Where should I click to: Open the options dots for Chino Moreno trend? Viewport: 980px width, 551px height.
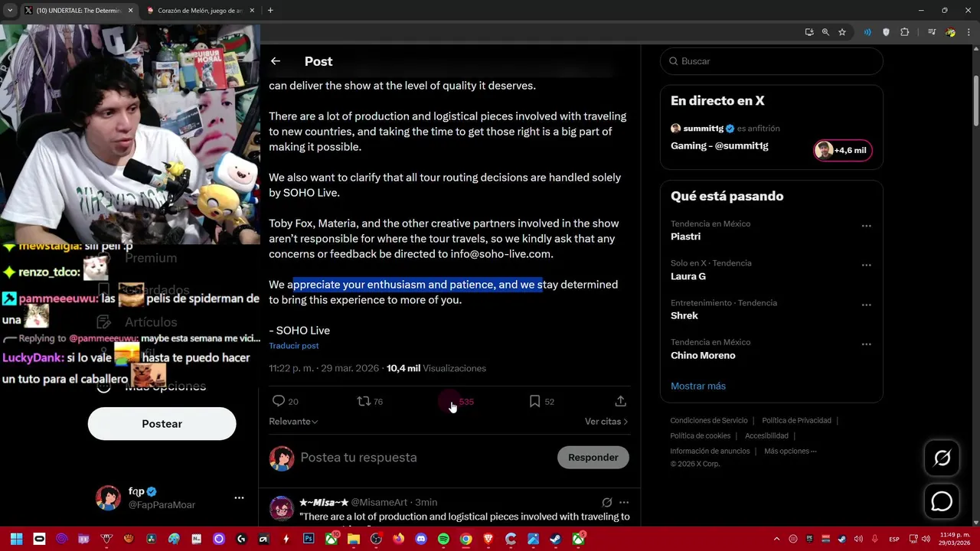(867, 344)
